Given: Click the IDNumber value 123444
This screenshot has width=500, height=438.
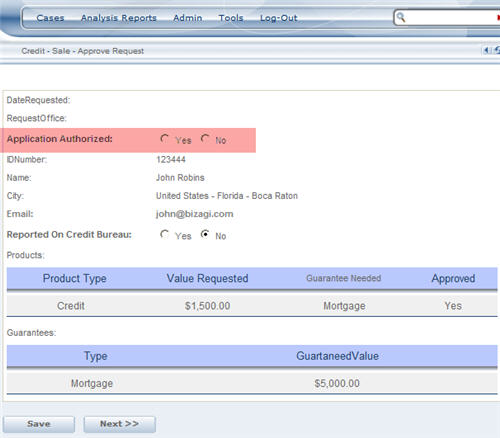Looking at the screenshot, I should (x=171, y=159).
